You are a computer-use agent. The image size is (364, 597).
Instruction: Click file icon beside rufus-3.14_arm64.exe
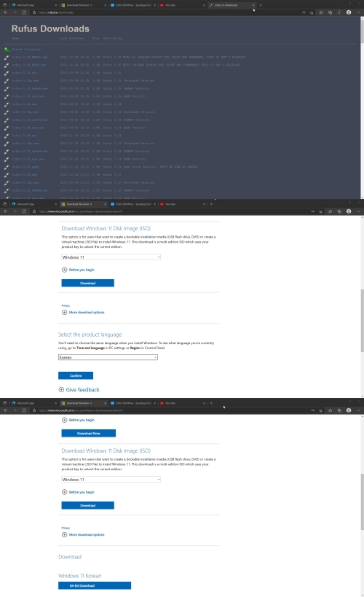[7, 120]
